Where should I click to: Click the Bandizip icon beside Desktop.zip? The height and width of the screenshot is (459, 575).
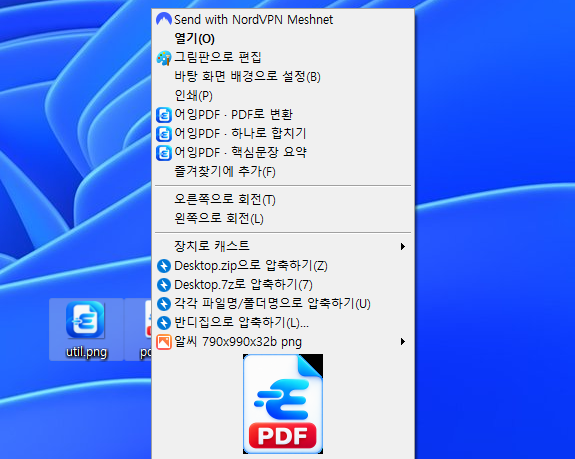pyautogui.click(x=164, y=266)
